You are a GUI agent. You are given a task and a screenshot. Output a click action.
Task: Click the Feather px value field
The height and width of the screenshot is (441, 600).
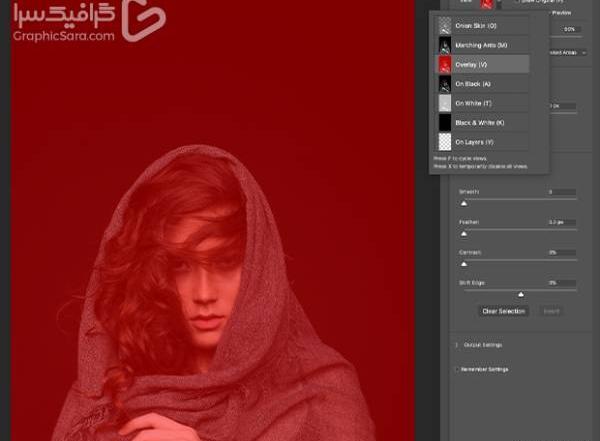562,222
